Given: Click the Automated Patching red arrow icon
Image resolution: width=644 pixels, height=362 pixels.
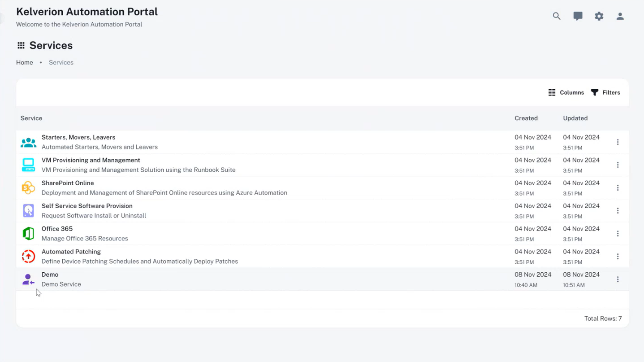Looking at the screenshot, I should [x=28, y=256].
